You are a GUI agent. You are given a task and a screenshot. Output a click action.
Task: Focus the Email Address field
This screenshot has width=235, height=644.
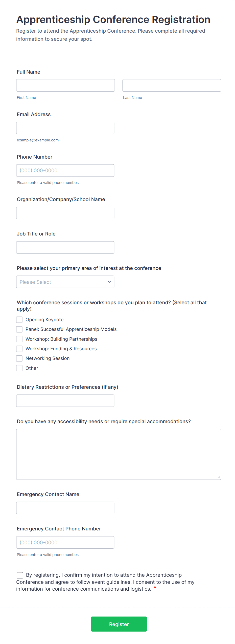pos(65,128)
